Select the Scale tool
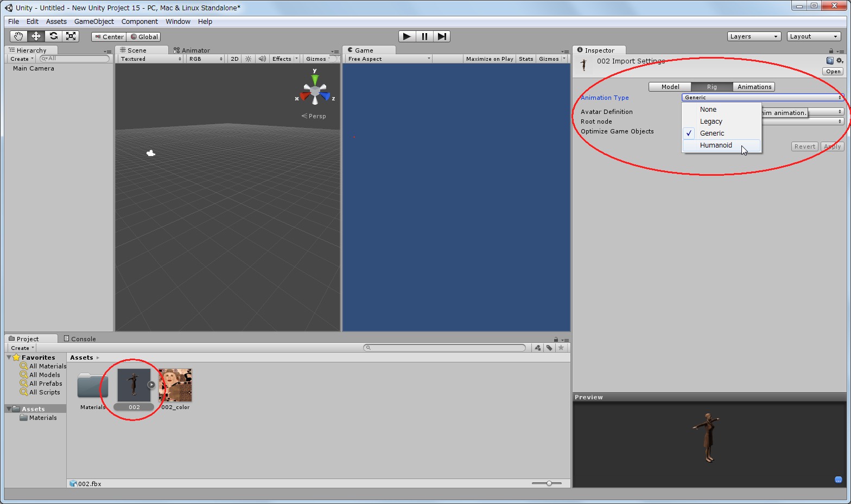 pos(71,36)
